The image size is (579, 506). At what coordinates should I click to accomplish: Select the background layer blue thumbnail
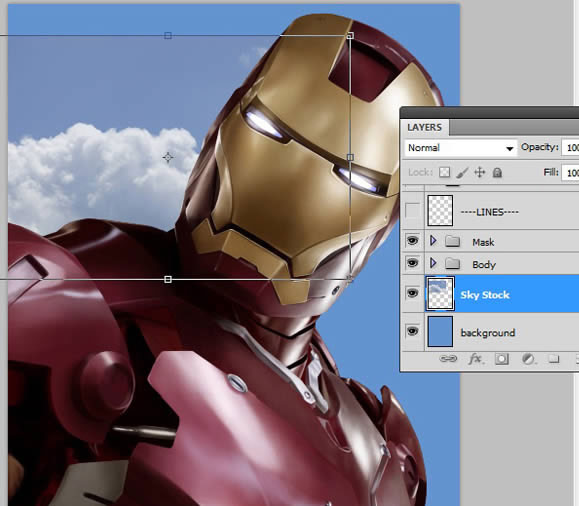point(440,331)
